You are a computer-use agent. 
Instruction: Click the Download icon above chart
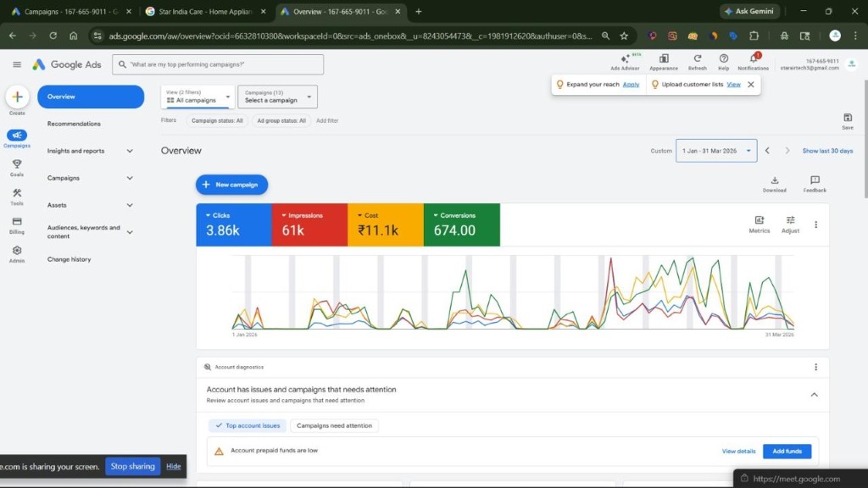point(774,180)
